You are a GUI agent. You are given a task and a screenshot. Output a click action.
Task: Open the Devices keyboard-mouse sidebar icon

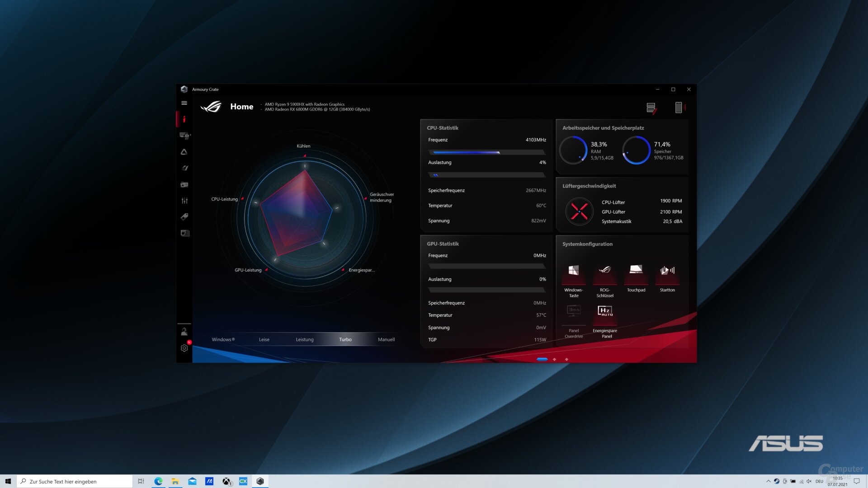click(184, 136)
